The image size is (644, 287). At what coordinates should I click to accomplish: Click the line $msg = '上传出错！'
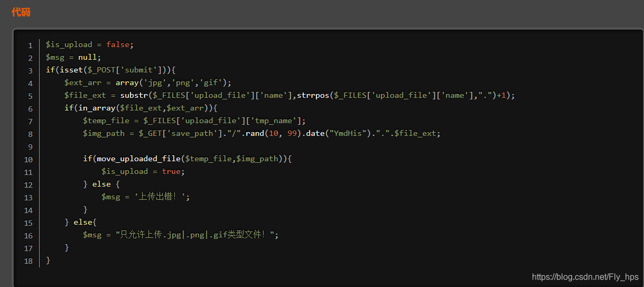pyautogui.click(x=146, y=197)
